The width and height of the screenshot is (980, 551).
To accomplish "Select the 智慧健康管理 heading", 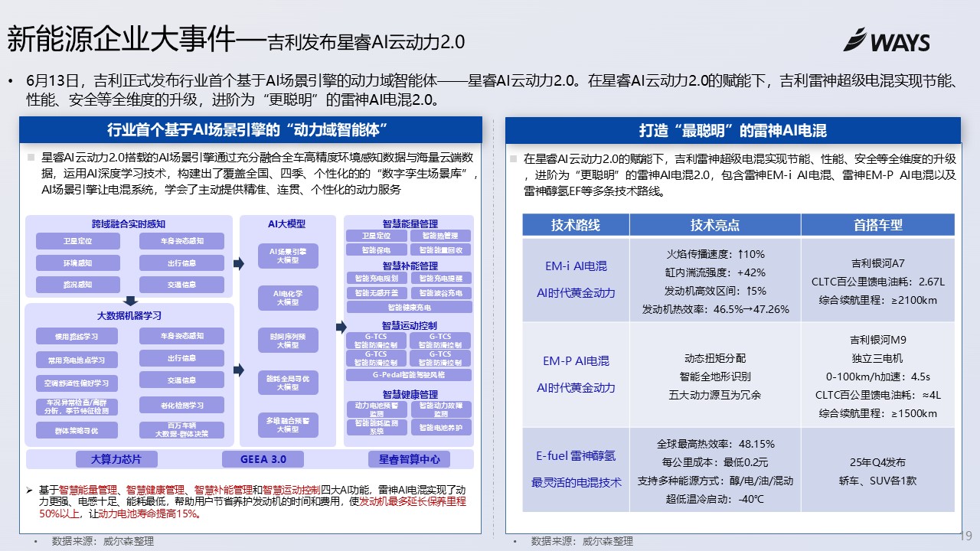I will (x=410, y=394).
